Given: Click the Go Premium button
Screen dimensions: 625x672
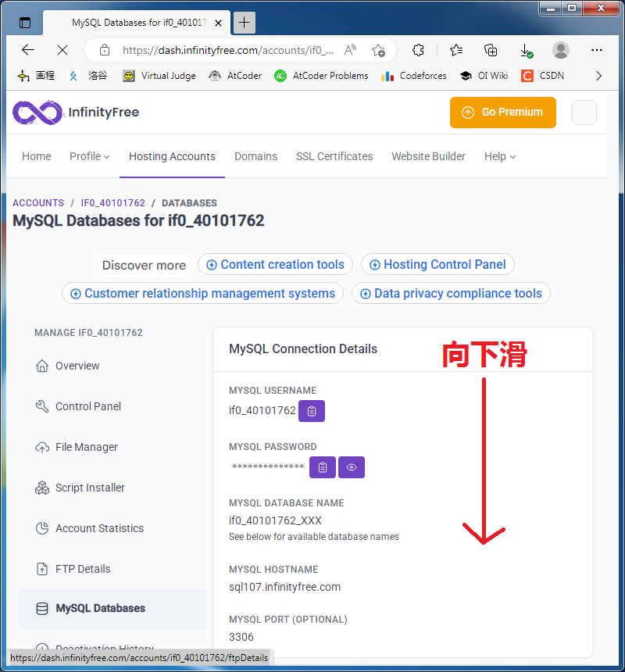Looking at the screenshot, I should click(x=503, y=113).
